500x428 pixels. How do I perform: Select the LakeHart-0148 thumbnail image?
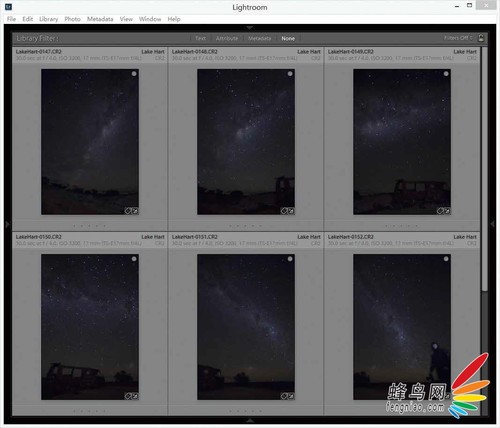point(246,142)
